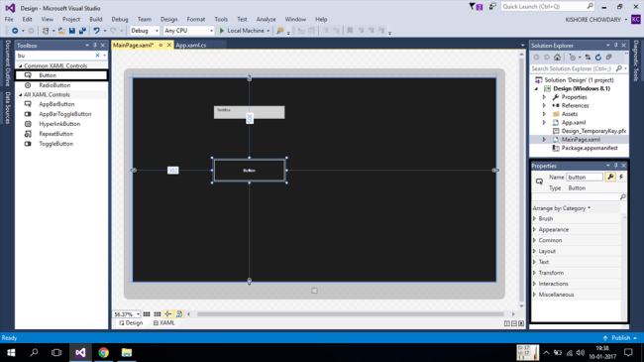
Task: Open event handlers lightning icon in Properties
Action: (621, 177)
